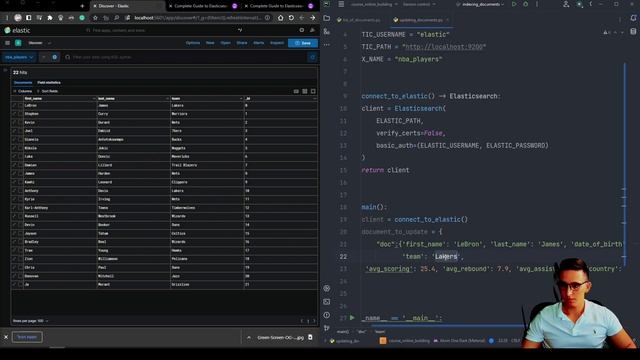The image size is (640, 360).
Task: Open browser extensions puzzle icon
Action: 50,18
